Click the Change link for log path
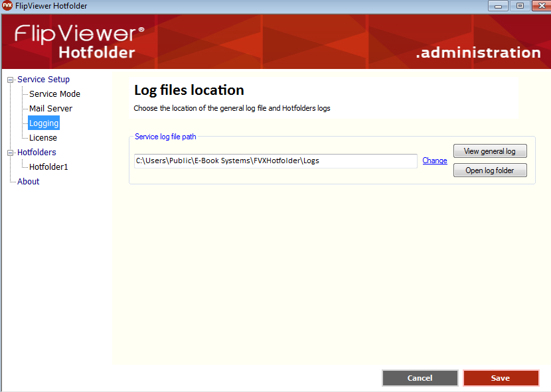Viewport: 551px width, 392px height. click(x=435, y=161)
